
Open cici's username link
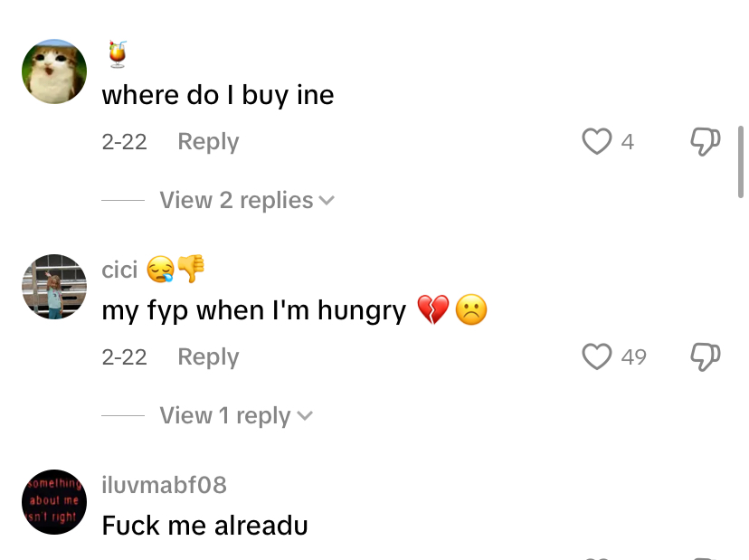click(x=119, y=269)
